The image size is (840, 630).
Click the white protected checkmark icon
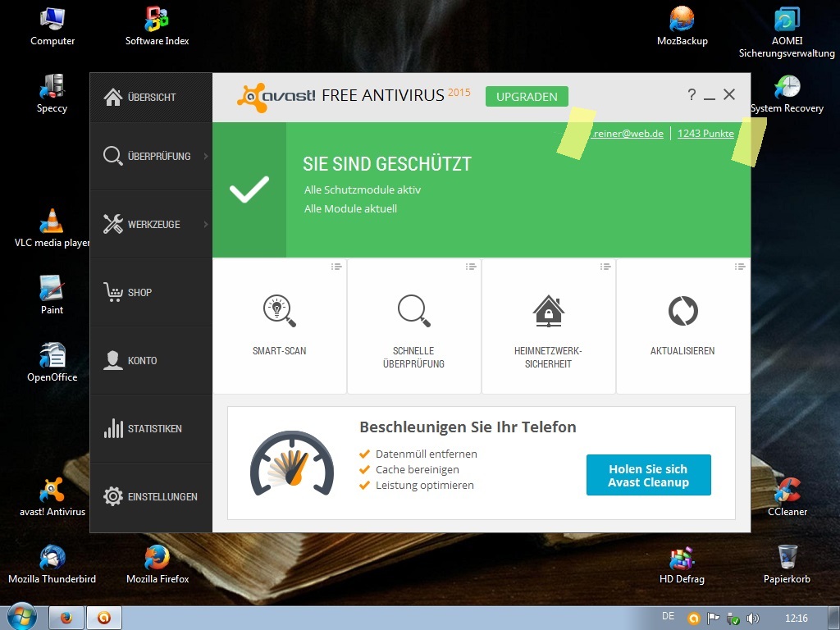click(x=249, y=189)
